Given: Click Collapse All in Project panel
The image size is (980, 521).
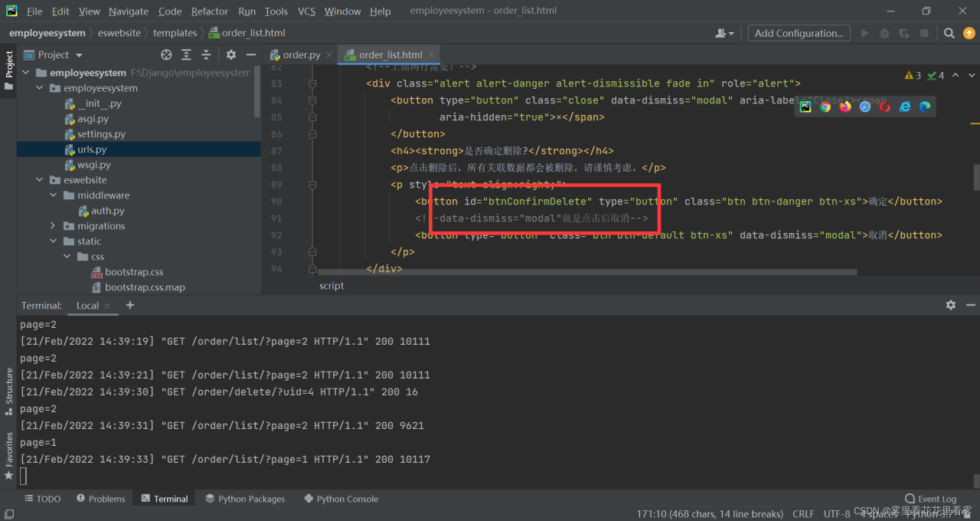Looking at the screenshot, I should (206, 54).
